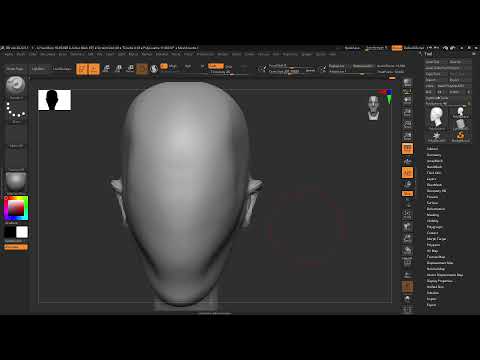Click the XYZ axis orientation gizmo
The height and width of the screenshot is (360, 480).
(x=386, y=96)
